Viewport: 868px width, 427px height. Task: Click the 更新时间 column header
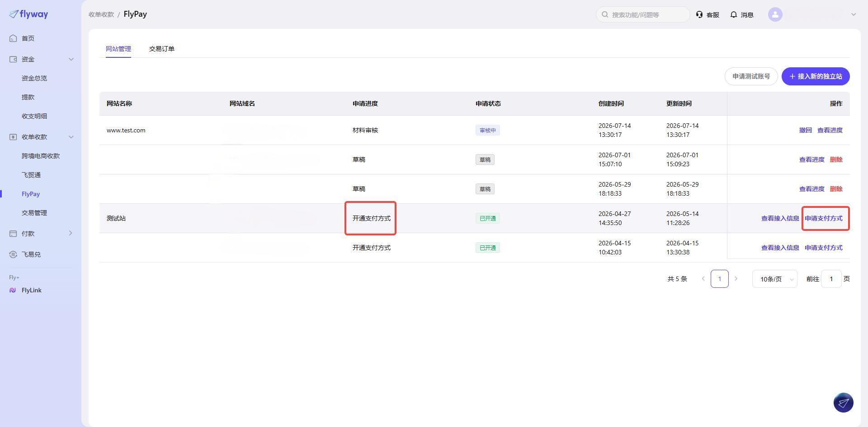click(679, 103)
